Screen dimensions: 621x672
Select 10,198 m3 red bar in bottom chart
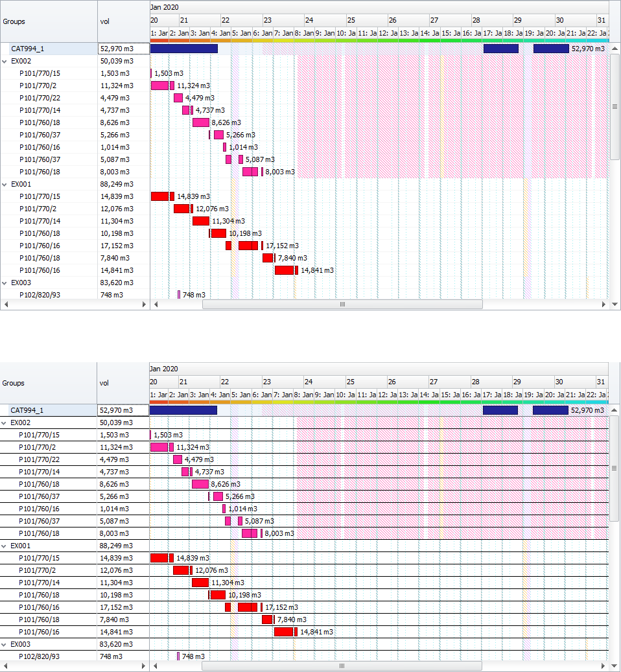click(x=218, y=596)
